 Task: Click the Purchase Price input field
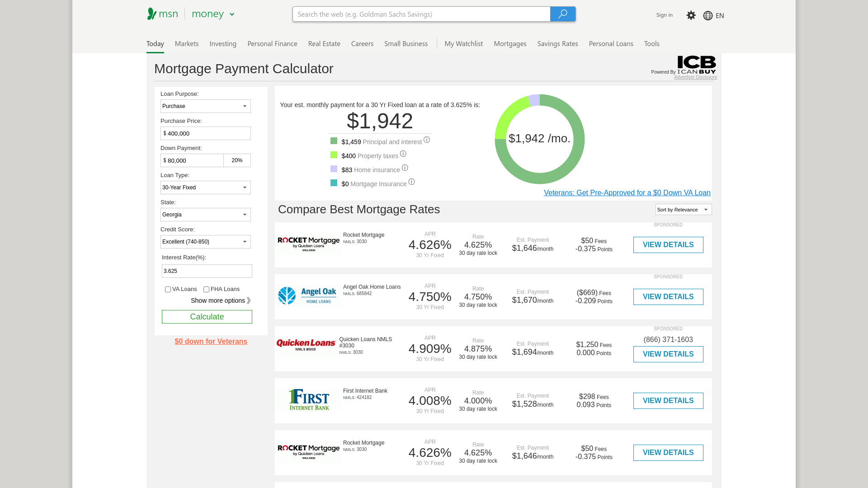pos(206,133)
